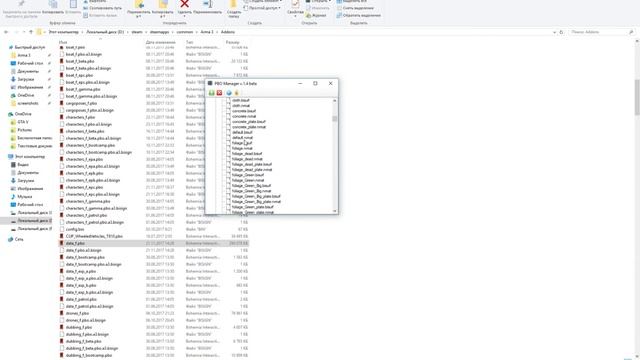Select cloth.rvmat in PBO Manager list
This screenshot has height=360, width=640.
point(241,106)
